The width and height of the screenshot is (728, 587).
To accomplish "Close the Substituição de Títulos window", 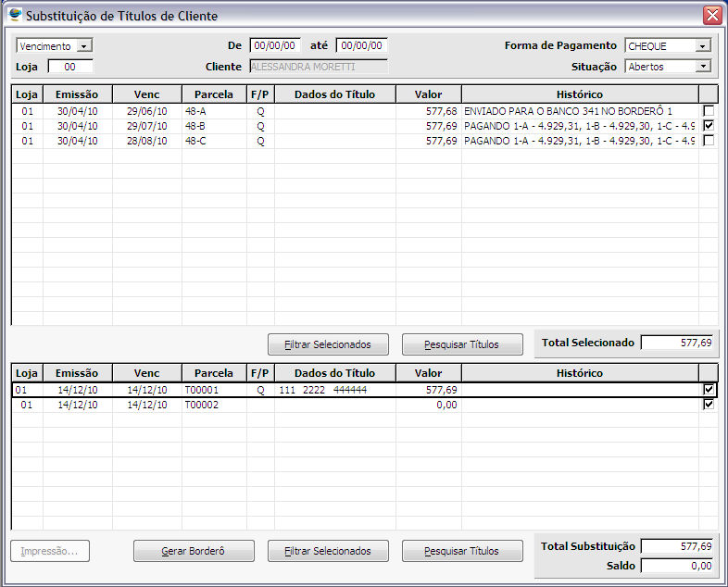I will coord(711,15).
